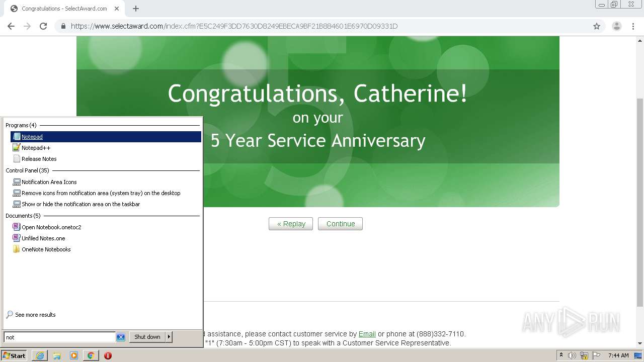Click the See more results magnifier icon
The image size is (644, 362).
(10, 315)
